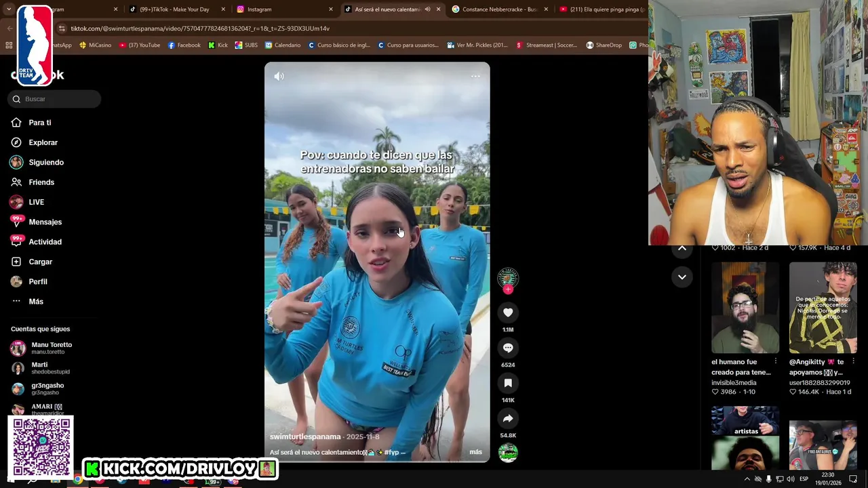Viewport: 868px width, 488px height.
Task: Open the 'artistas' video thumbnail
Action: point(745,438)
